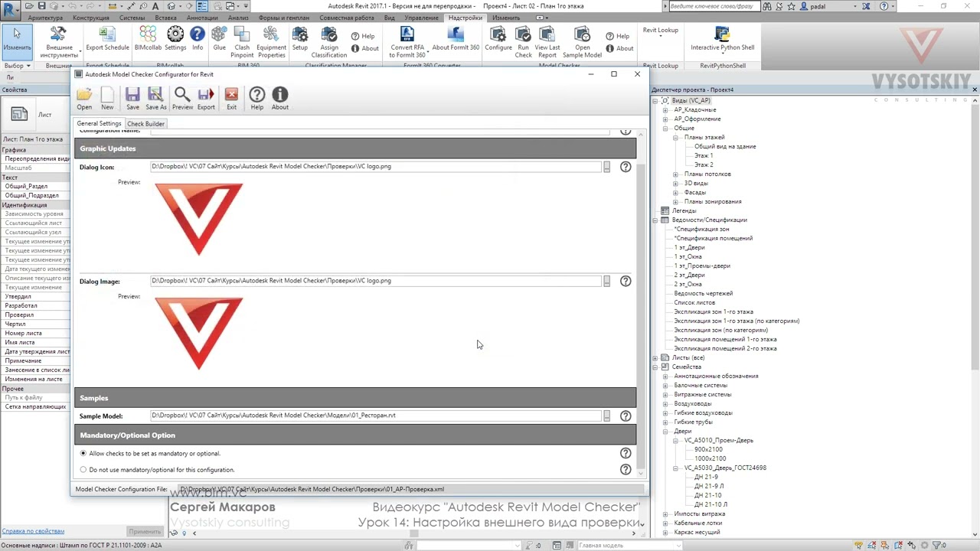Image resolution: width=980 pixels, height=551 pixels.
Task: Click Open Sample Model icon
Action: (x=583, y=42)
